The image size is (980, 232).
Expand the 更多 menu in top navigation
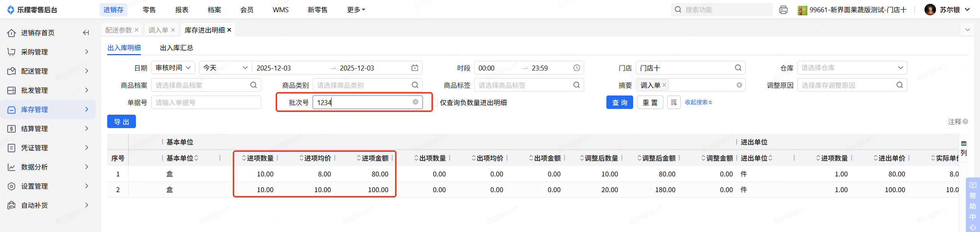coord(356,10)
